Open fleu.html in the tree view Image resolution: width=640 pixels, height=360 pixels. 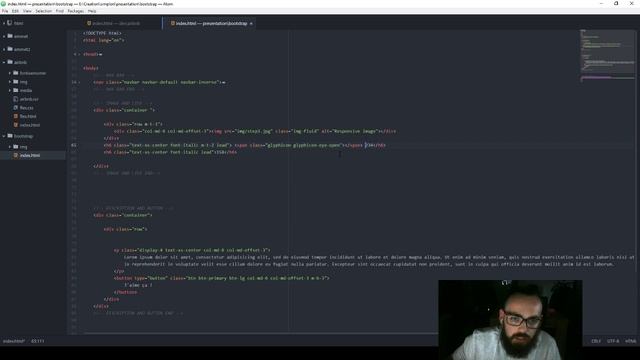tap(28, 116)
